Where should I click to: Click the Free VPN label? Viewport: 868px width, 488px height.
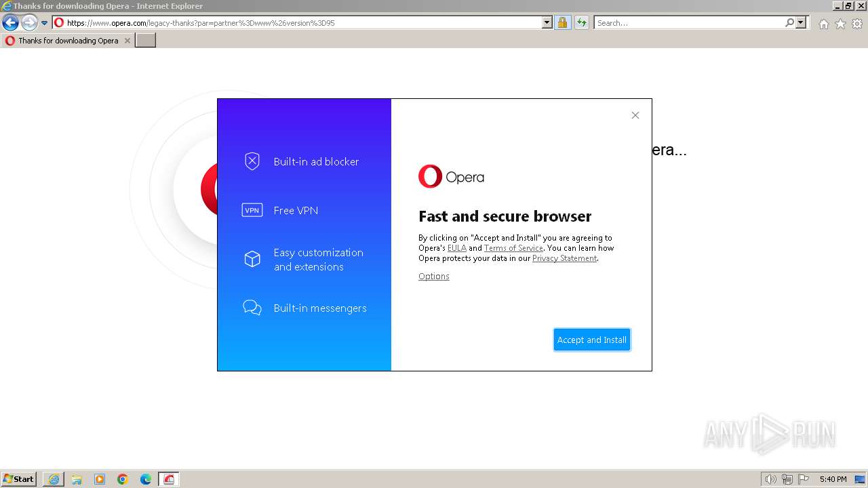click(296, 210)
